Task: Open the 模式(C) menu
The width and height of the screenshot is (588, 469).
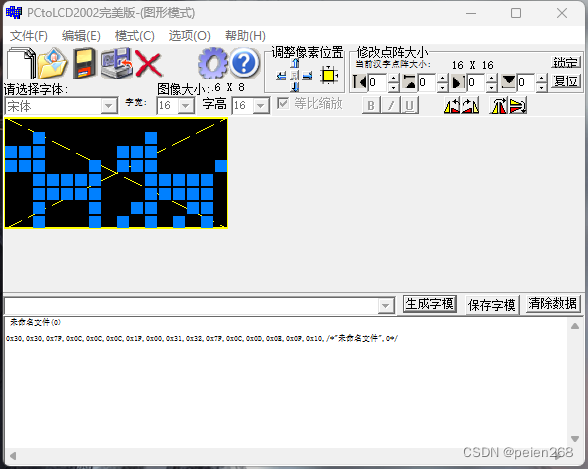Action: click(135, 36)
